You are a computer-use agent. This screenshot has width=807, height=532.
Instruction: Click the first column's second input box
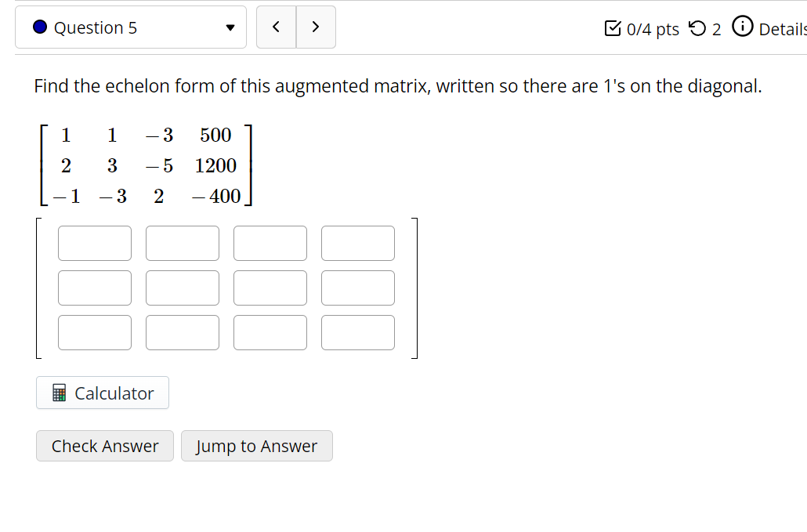(94, 288)
